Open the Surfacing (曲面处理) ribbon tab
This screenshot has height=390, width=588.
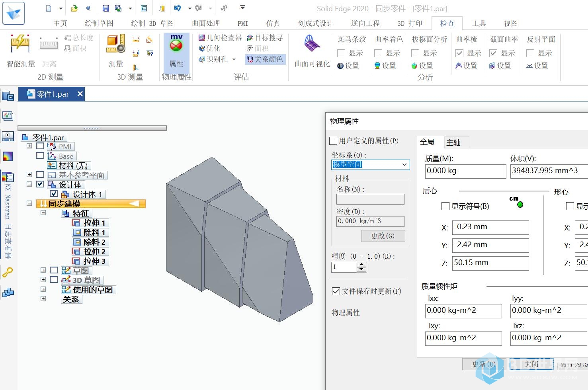coord(206,23)
